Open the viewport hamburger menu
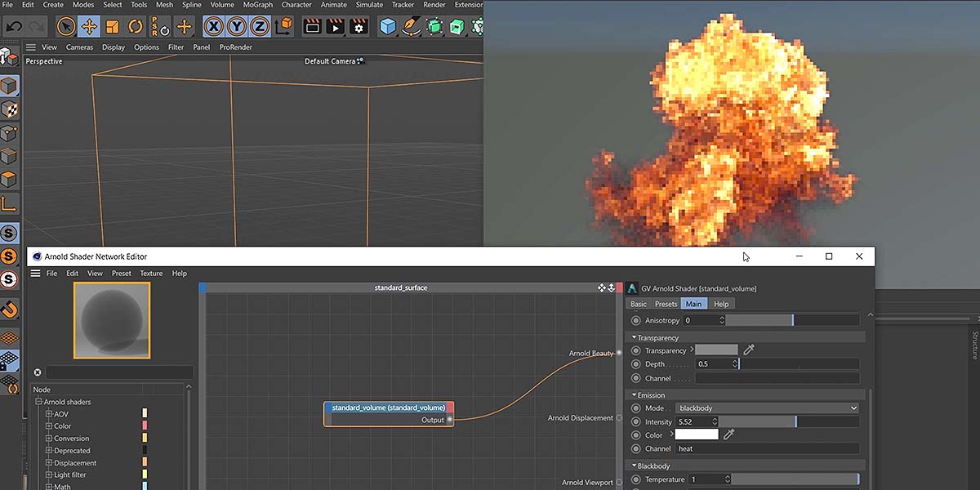Viewport: 980px width, 490px height. point(31,47)
